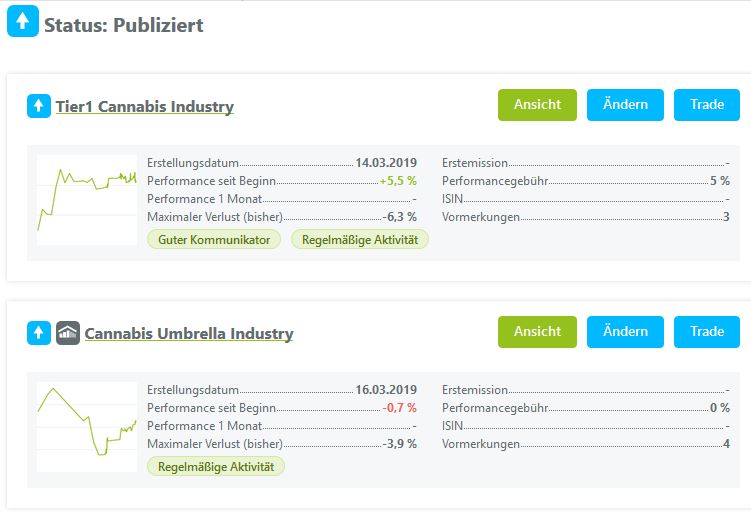
Task: Click the blue arrow icon before Cannabis Umbrella Industry
Action: [39, 332]
